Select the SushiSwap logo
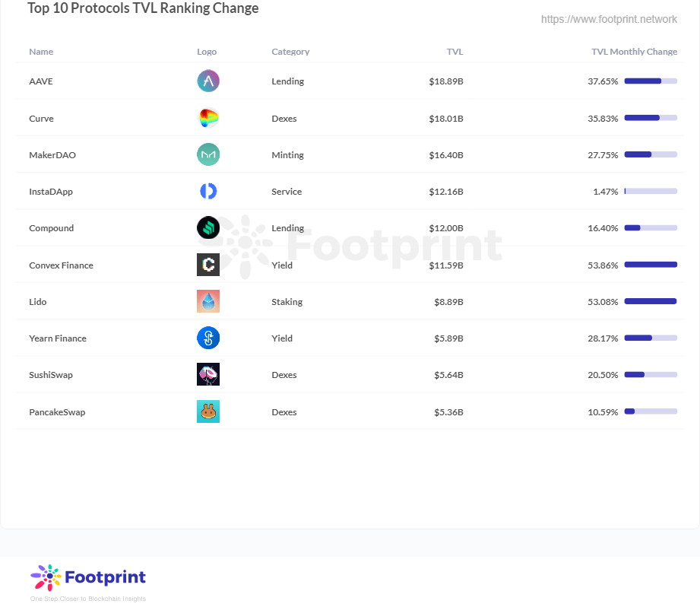Viewport: 700px width, 610px height. click(x=207, y=374)
